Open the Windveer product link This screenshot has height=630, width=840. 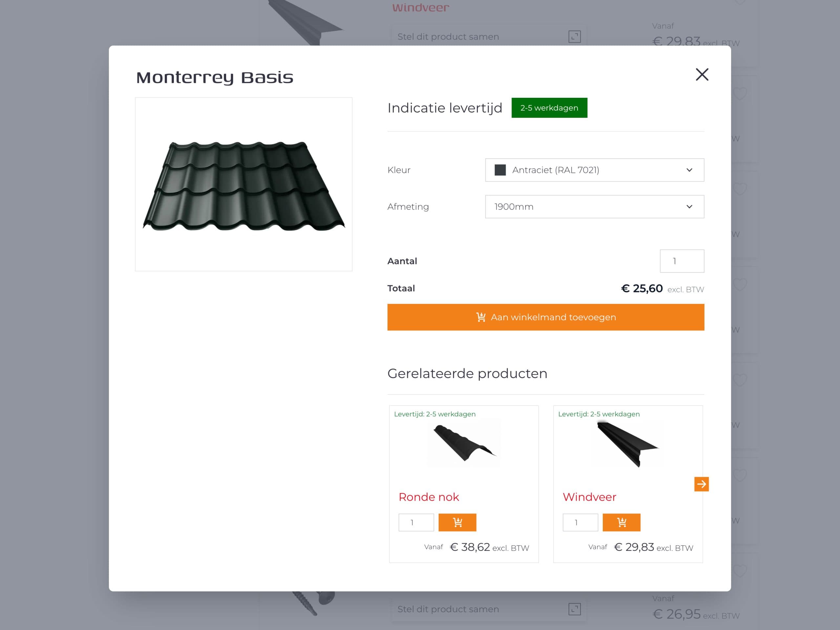coord(589,497)
